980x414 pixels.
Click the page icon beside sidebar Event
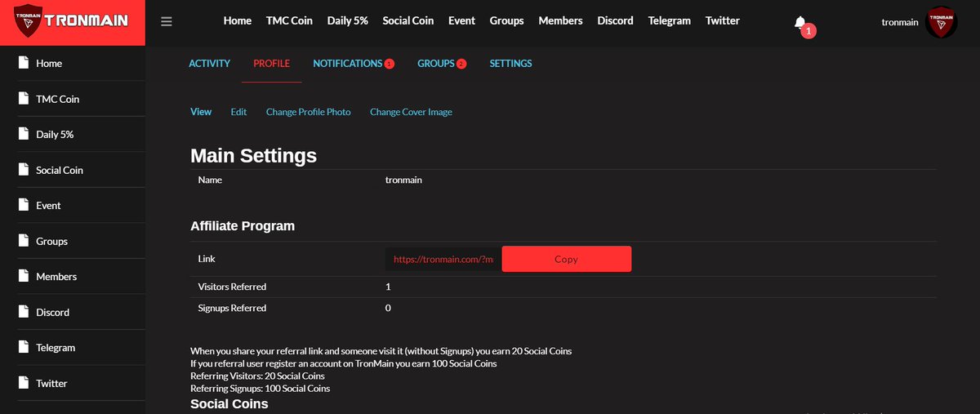click(x=24, y=205)
